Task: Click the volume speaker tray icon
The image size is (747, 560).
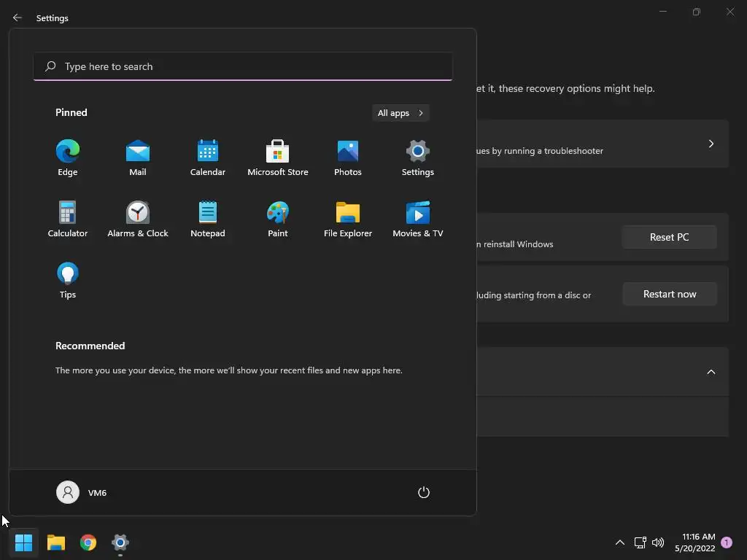Action: click(x=658, y=542)
